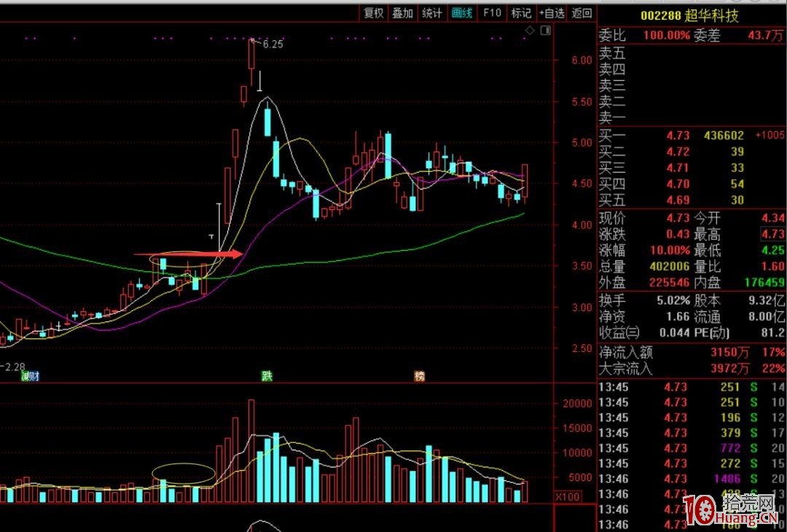Open the green 跌 marker icon
Viewport: 787px width, 532px height.
click(x=267, y=377)
